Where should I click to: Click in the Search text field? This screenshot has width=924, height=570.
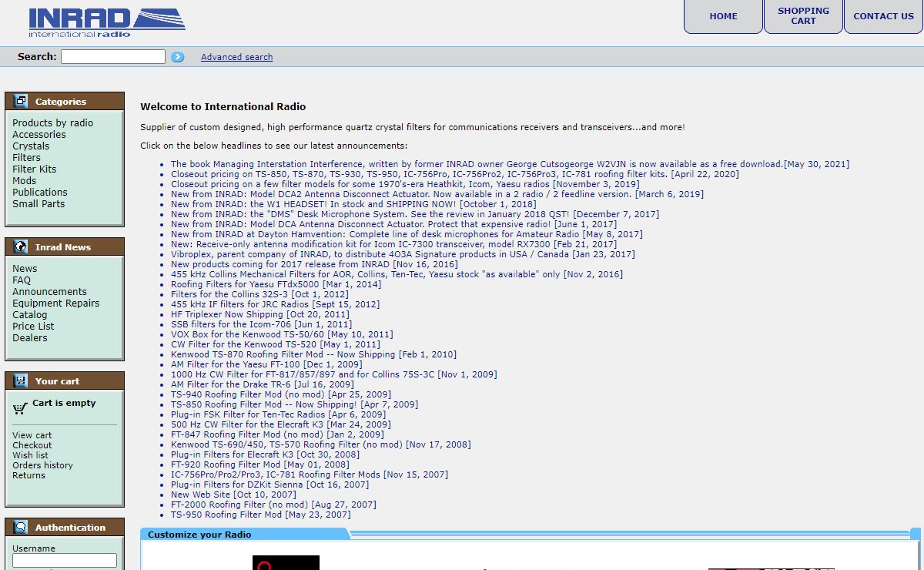point(113,57)
